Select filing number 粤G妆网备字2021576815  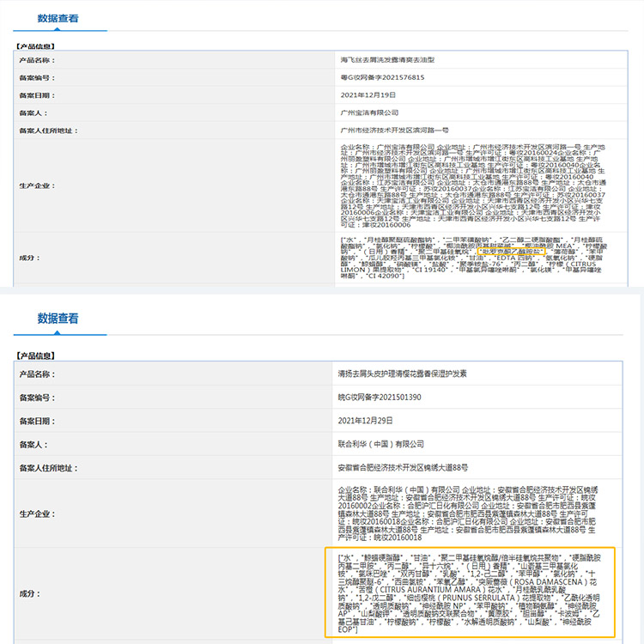(x=382, y=77)
